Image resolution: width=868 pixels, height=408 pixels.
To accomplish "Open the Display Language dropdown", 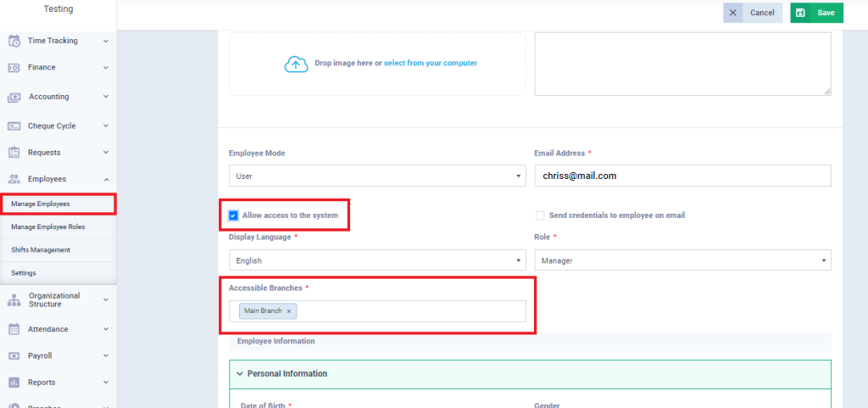I will 377,260.
